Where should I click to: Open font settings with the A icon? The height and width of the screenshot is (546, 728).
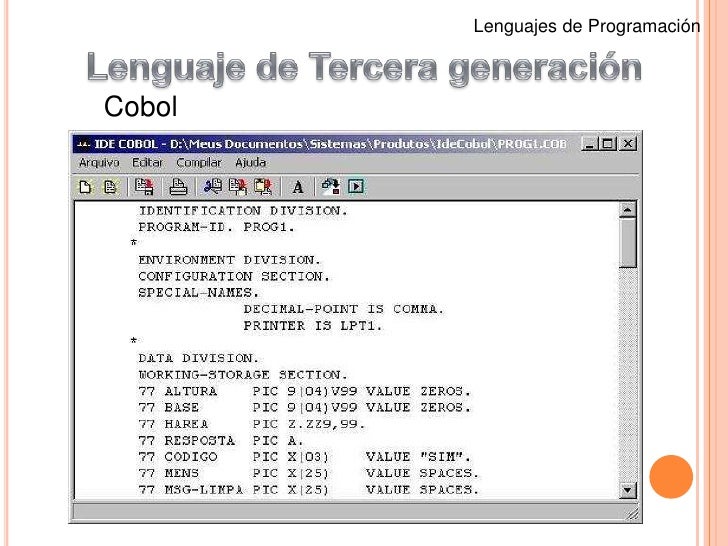(x=298, y=187)
